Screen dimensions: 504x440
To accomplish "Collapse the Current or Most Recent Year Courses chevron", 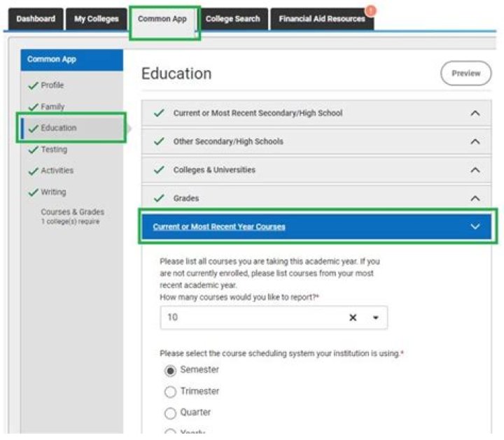I will [475, 227].
